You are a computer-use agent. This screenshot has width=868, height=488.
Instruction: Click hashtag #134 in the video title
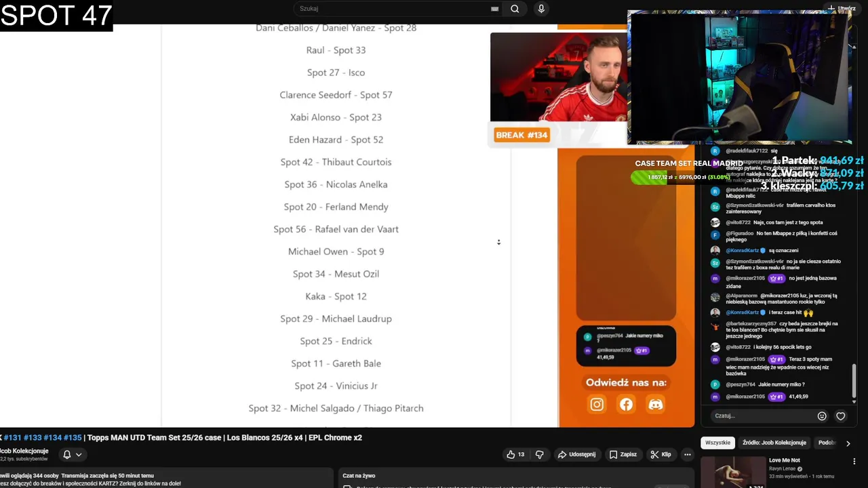coord(52,438)
